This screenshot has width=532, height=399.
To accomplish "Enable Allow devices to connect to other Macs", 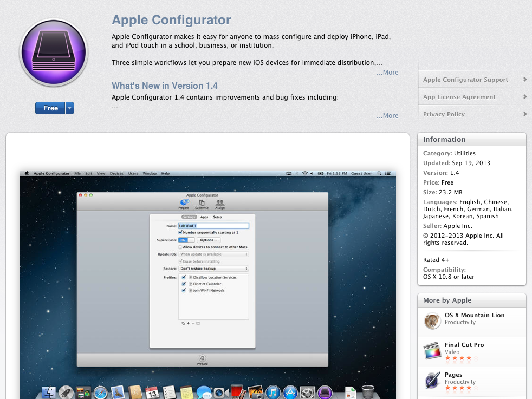I will tap(180, 247).
